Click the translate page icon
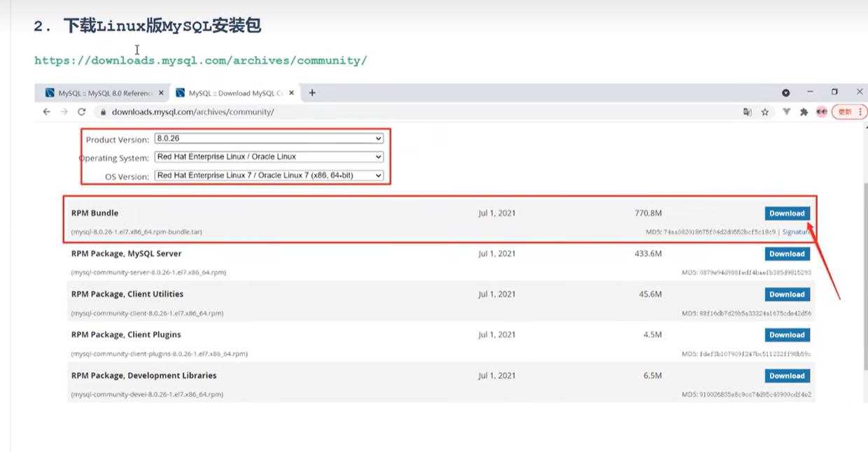Image resolution: width=868 pixels, height=452 pixels. (748, 112)
